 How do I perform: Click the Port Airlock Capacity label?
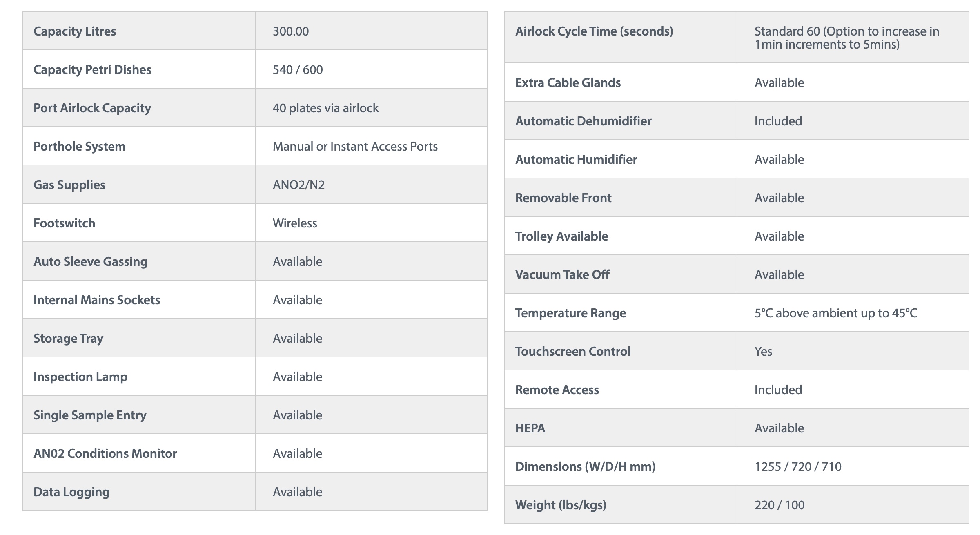pyautogui.click(x=92, y=108)
